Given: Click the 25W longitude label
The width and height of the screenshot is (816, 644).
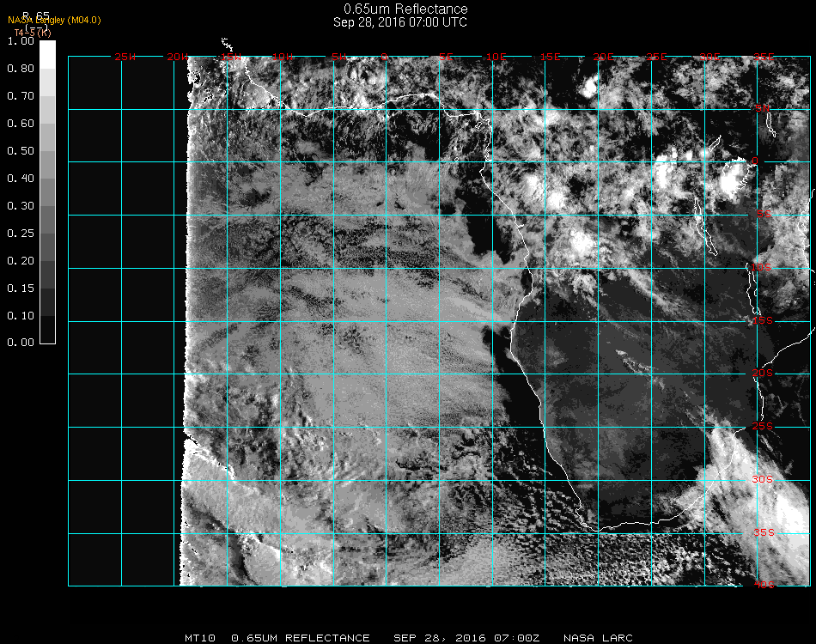Looking at the screenshot, I should coord(125,57).
